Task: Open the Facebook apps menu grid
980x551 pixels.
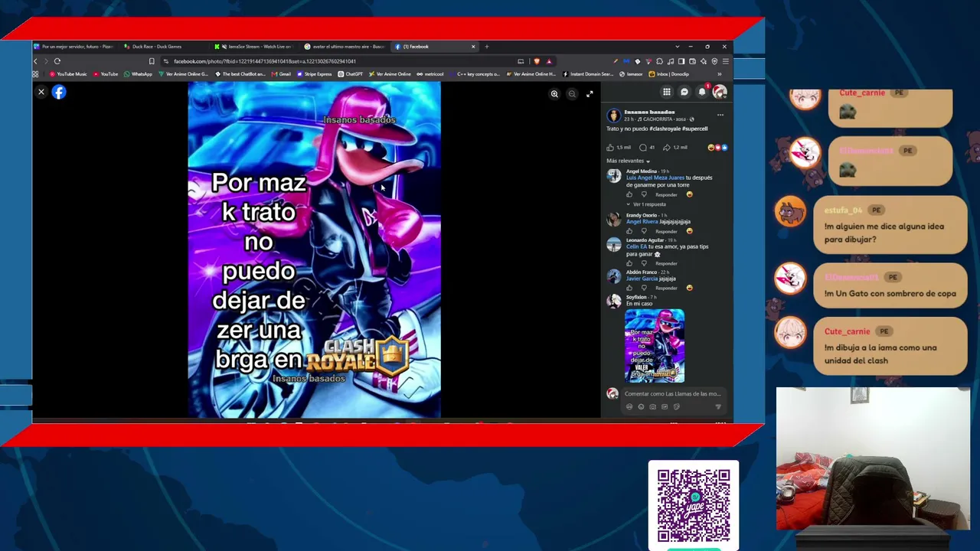Action: (667, 92)
